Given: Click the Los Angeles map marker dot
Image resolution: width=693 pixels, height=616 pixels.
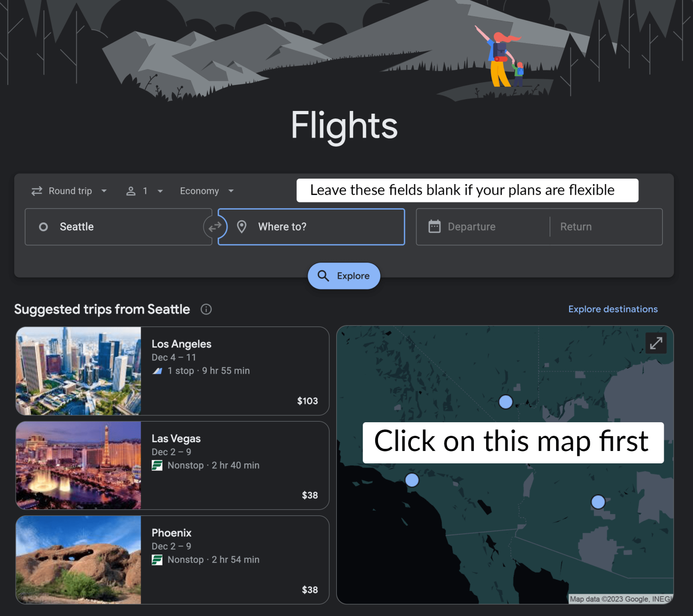Looking at the screenshot, I should click(x=412, y=480).
